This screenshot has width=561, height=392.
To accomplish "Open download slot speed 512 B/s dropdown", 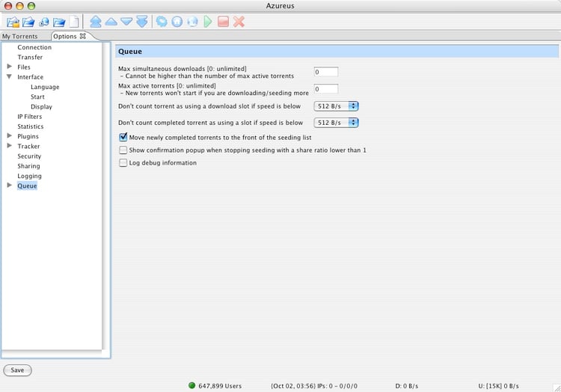I will click(336, 106).
